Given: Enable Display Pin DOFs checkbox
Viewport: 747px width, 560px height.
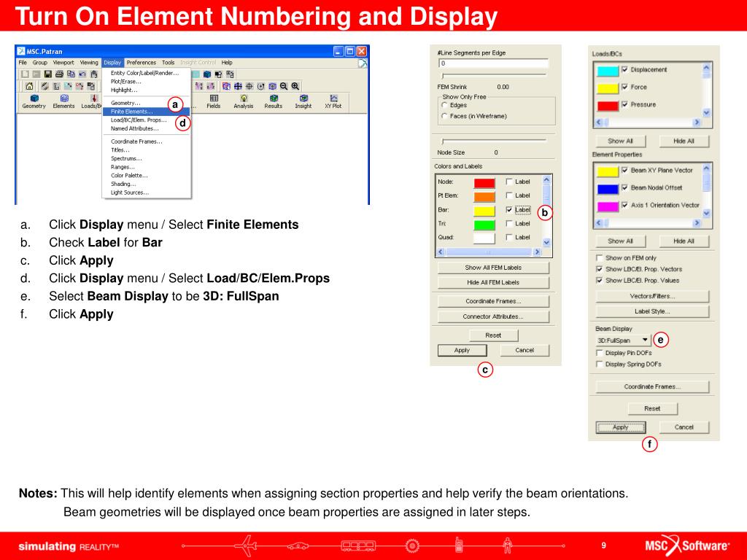Looking at the screenshot, I should coord(600,353).
